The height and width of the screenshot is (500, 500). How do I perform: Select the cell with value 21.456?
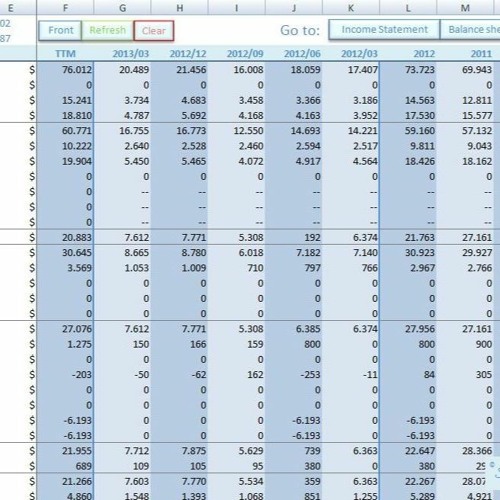coord(180,70)
